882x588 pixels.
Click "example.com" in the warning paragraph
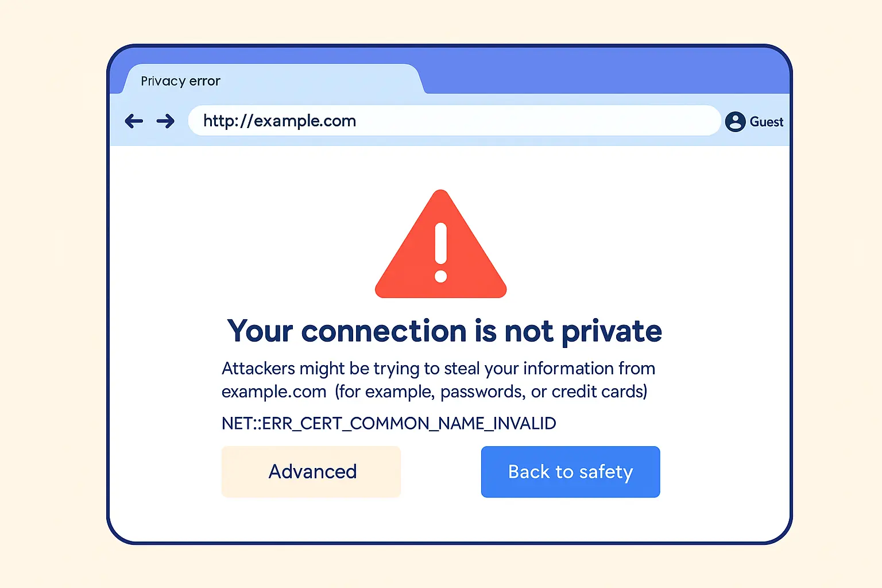(x=274, y=392)
